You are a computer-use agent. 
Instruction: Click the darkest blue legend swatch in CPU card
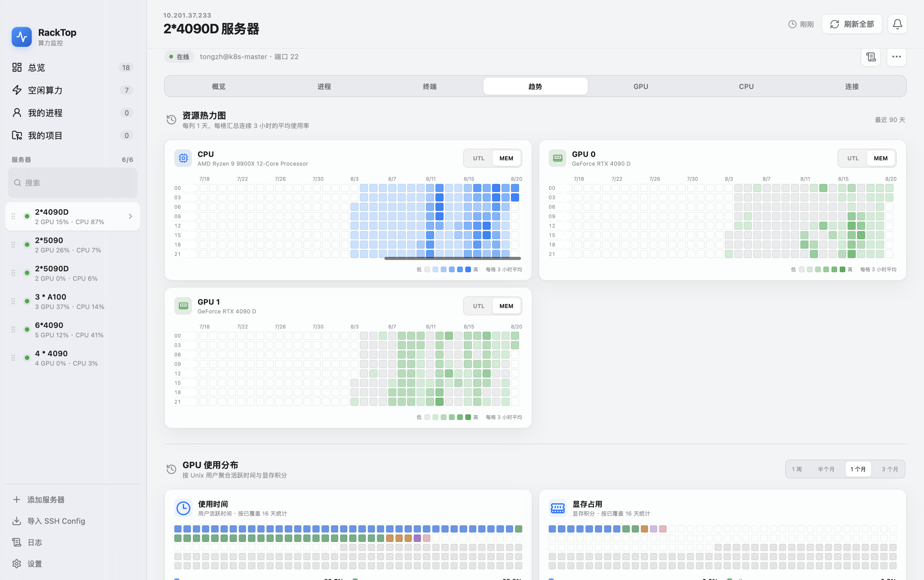tap(468, 269)
